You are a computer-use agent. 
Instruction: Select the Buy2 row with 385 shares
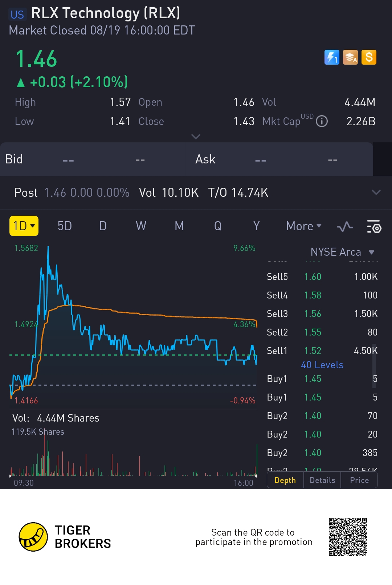[x=322, y=453]
